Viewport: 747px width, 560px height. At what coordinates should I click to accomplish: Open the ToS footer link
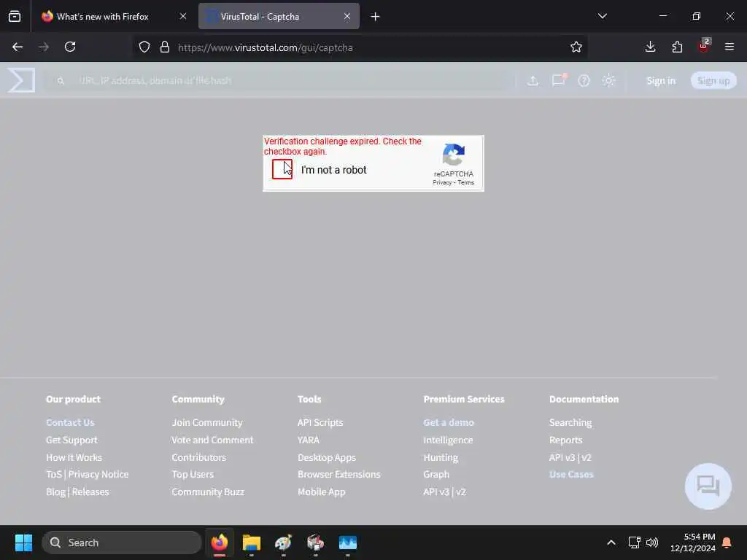tap(54, 474)
